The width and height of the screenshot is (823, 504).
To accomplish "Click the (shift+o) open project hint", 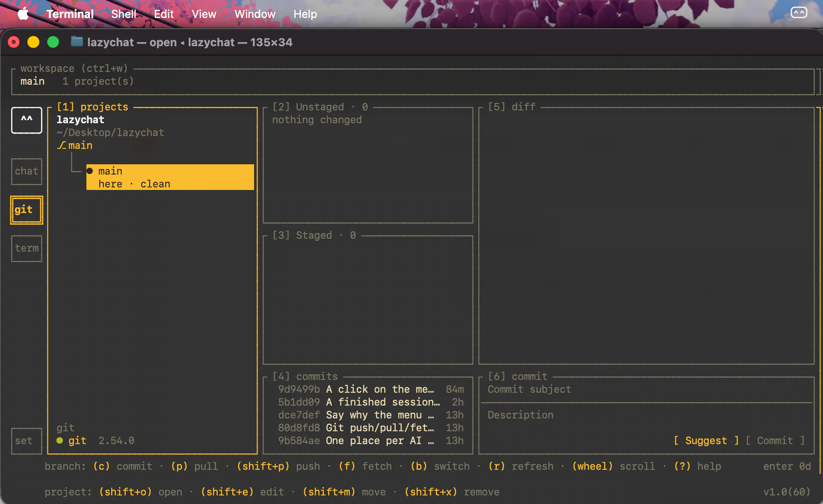I will (140, 492).
